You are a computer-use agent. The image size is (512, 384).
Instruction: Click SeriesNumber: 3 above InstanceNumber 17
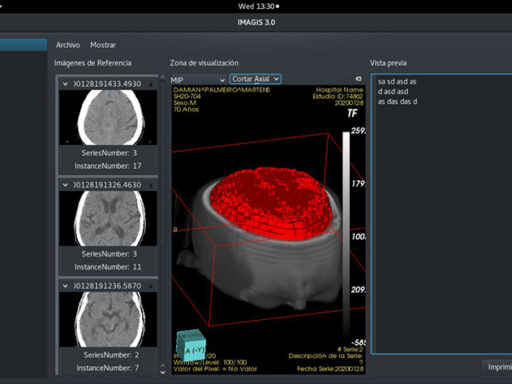point(109,153)
